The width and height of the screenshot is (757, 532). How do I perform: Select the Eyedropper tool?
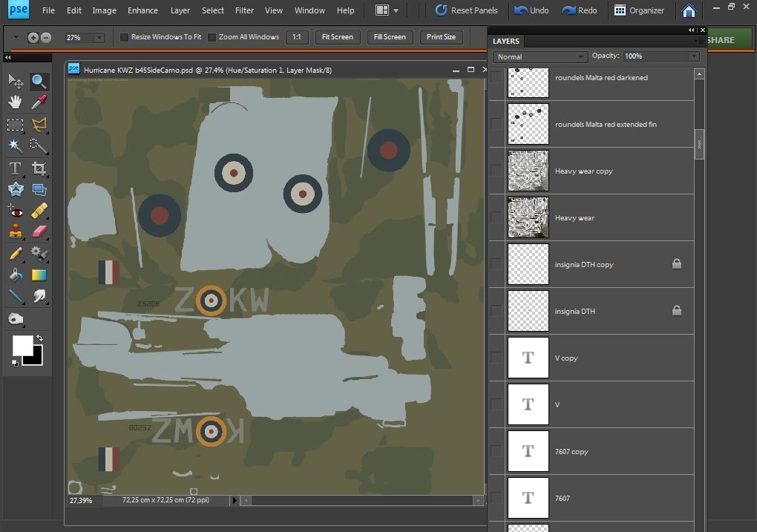[x=39, y=102]
